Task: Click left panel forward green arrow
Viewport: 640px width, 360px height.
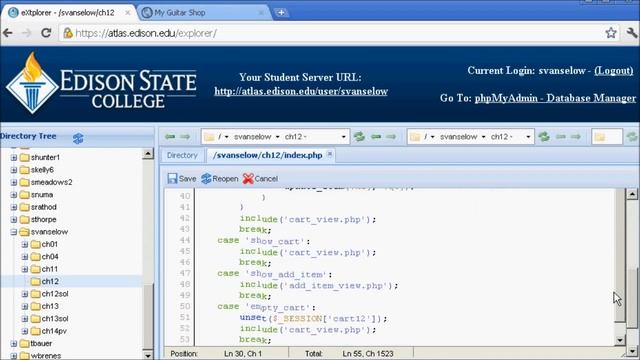Action: click(x=185, y=136)
